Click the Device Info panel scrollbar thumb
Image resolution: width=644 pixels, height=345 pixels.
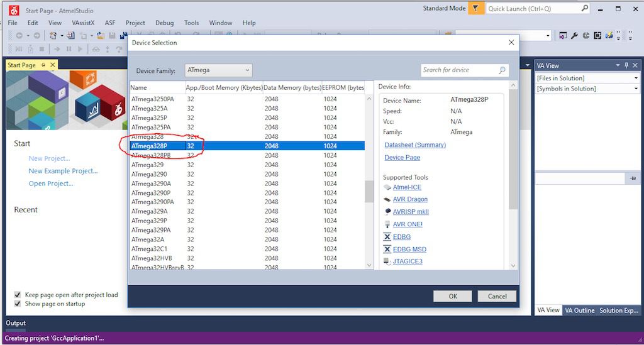tap(513, 150)
